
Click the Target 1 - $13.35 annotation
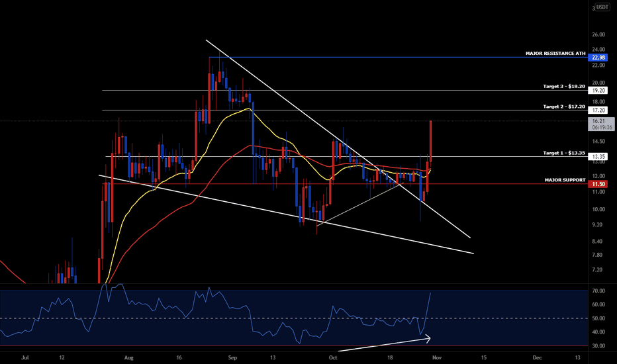pos(564,153)
